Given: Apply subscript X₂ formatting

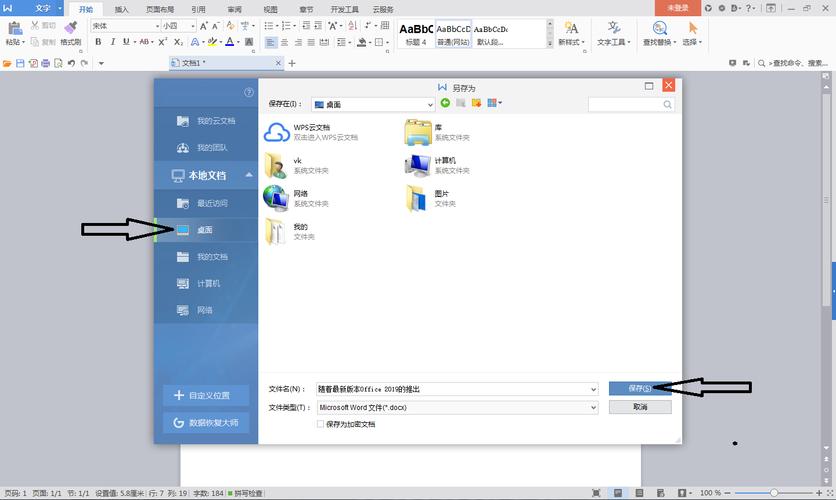Looking at the screenshot, I should (179, 42).
